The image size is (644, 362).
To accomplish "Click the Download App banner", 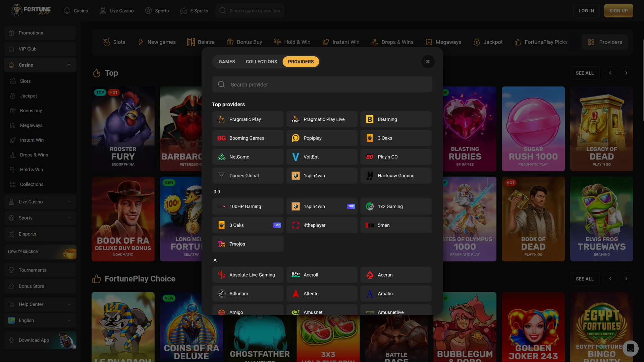I will 40,340.
